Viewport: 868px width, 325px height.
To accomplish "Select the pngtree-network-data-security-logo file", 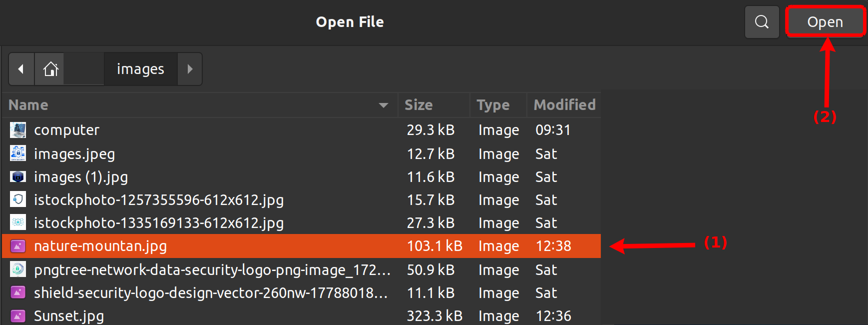I will [x=212, y=270].
